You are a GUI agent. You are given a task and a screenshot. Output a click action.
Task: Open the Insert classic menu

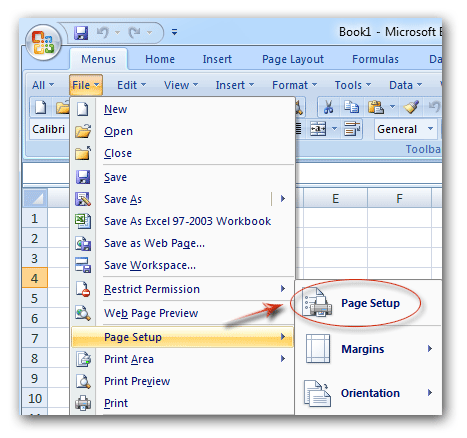(x=235, y=85)
